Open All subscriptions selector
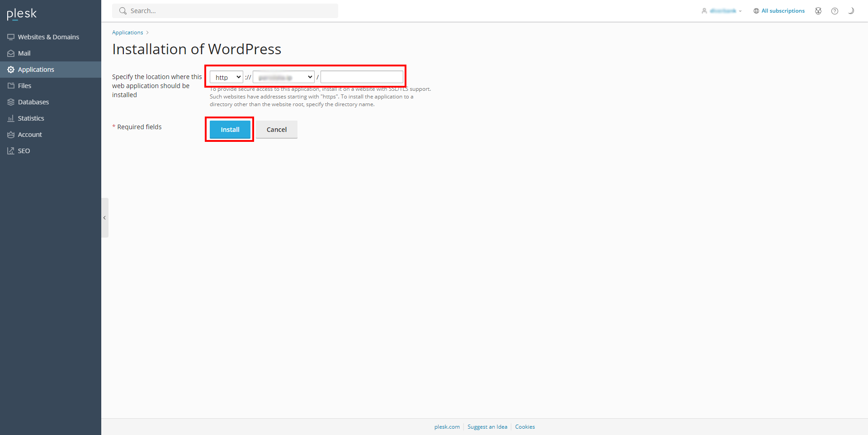The height and width of the screenshot is (435, 868). coord(779,11)
